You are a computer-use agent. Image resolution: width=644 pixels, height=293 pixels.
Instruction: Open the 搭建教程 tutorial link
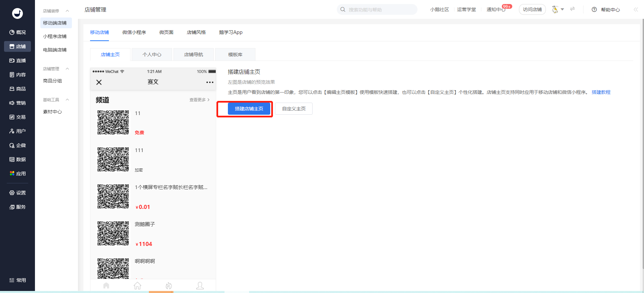(x=601, y=92)
